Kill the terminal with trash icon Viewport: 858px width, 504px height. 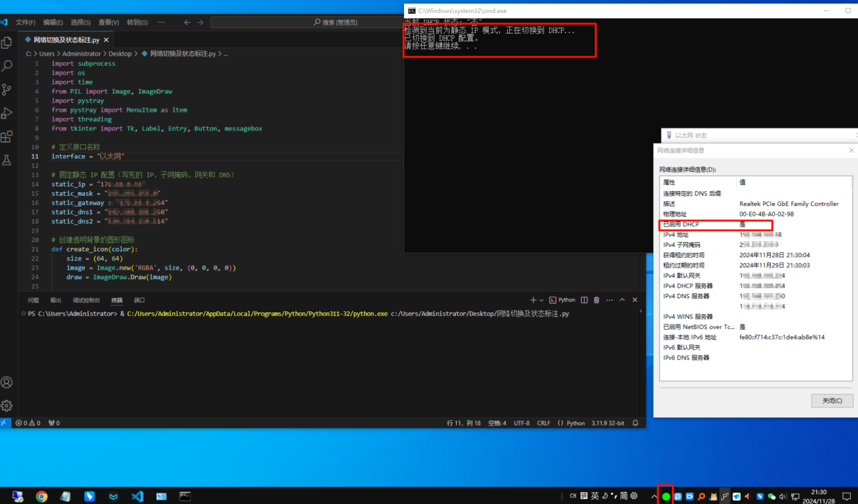(x=596, y=300)
